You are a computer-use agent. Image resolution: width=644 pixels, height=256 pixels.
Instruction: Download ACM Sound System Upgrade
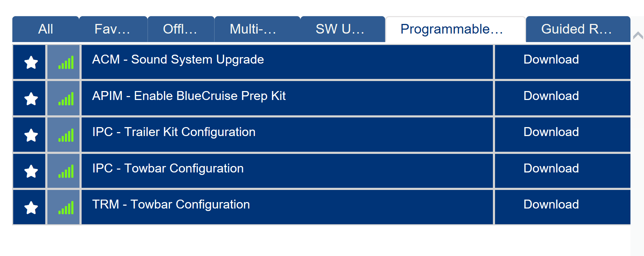tap(551, 60)
